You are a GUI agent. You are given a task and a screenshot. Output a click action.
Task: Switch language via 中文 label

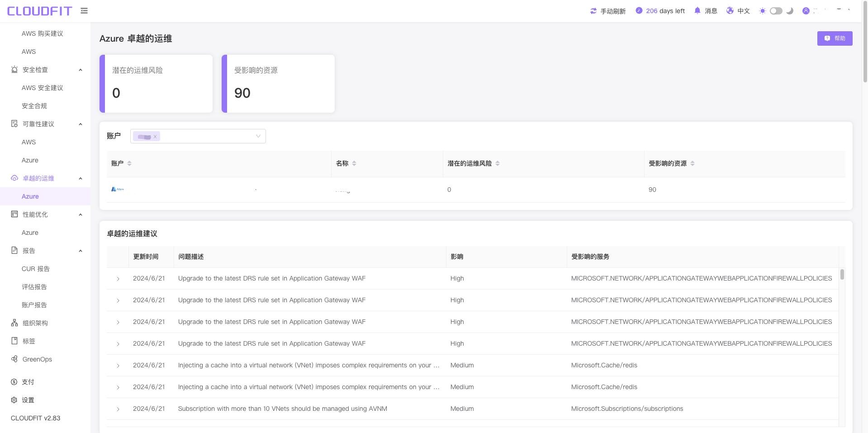pyautogui.click(x=744, y=11)
